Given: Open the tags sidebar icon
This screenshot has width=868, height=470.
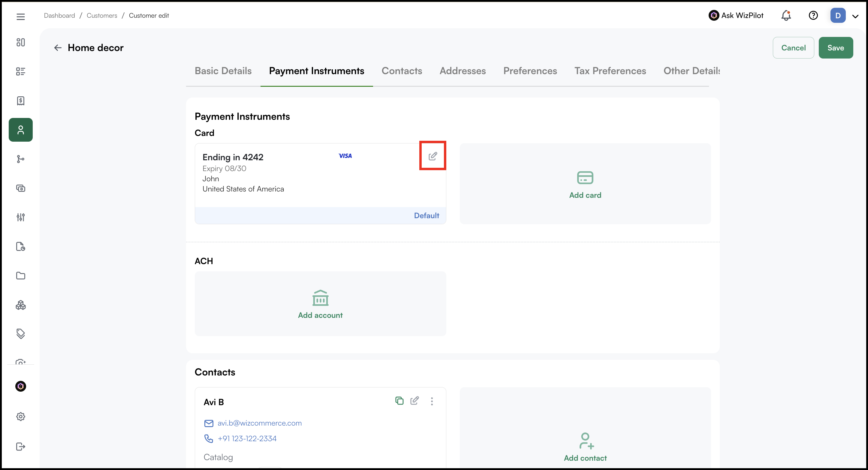Looking at the screenshot, I should point(20,334).
